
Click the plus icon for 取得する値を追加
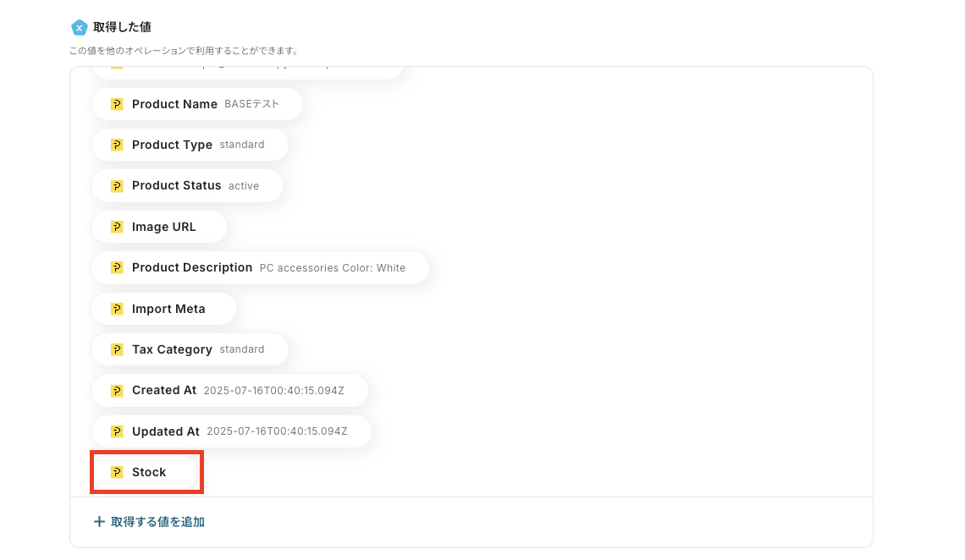click(99, 522)
